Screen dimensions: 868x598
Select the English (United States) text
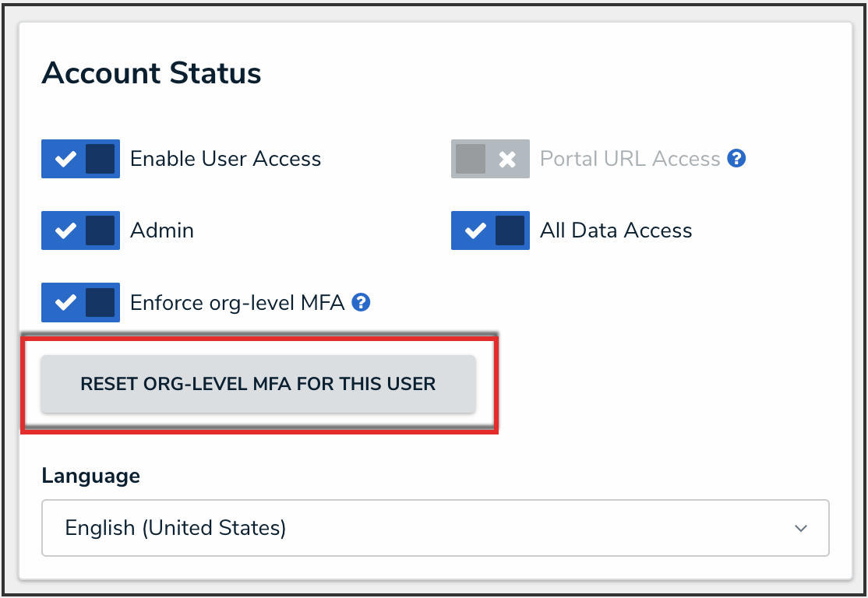[x=175, y=528]
